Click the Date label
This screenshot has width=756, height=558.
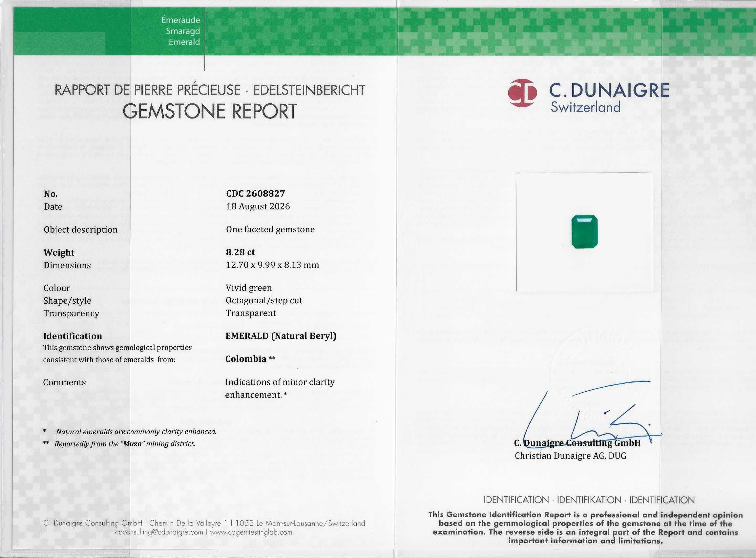point(53,207)
